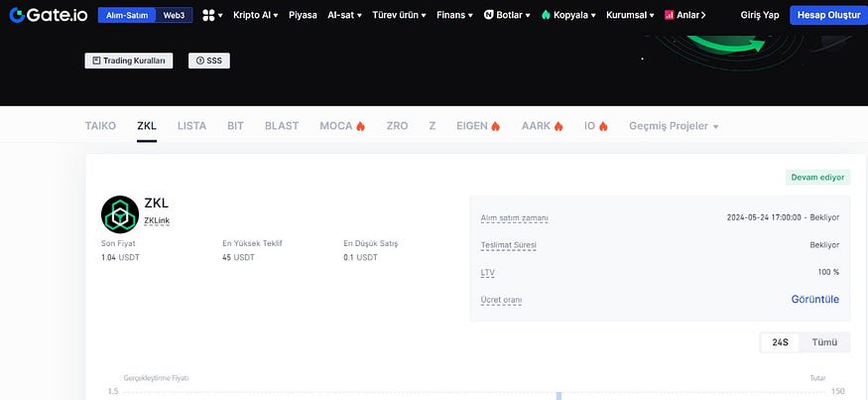Expand the Finans dropdown menu
Viewport: 868px width, 400px height.
point(454,15)
